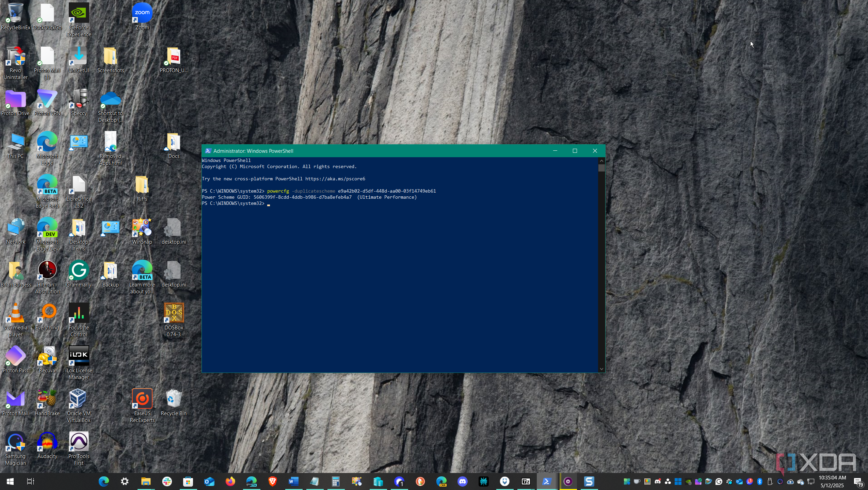Open the notification center with 19 alerts
This screenshot has height=490, width=868.
(858, 481)
